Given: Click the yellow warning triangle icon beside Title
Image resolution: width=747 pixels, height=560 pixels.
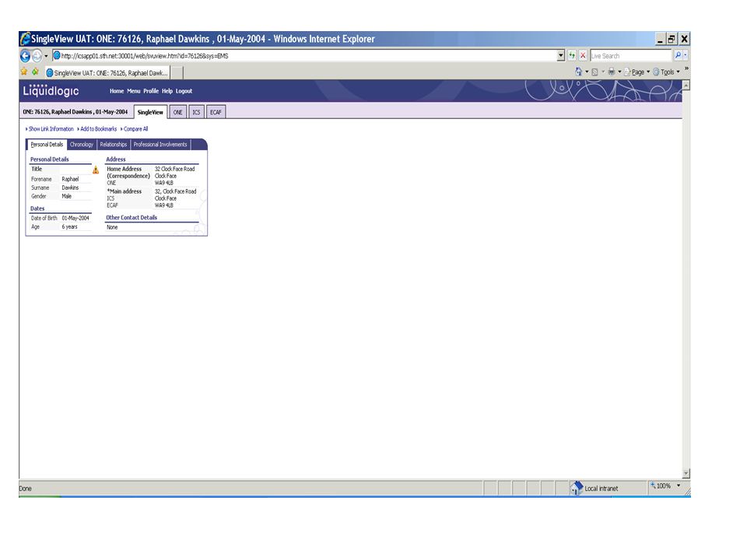Looking at the screenshot, I should pos(96,170).
